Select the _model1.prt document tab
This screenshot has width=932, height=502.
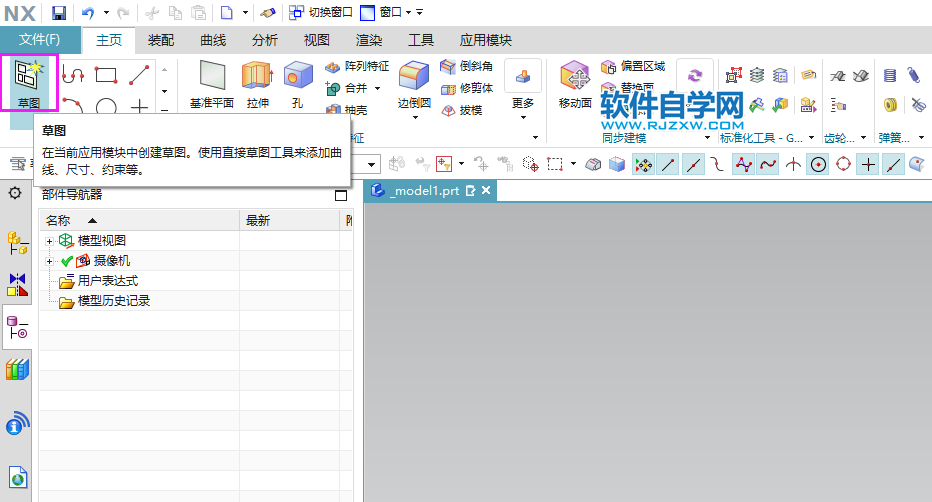430,191
